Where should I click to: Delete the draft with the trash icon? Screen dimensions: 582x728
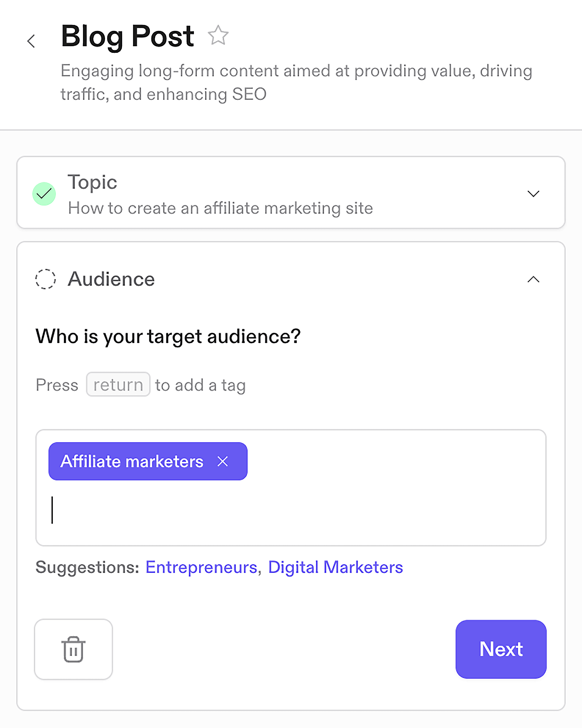pyautogui.click(x=74, y=649)
